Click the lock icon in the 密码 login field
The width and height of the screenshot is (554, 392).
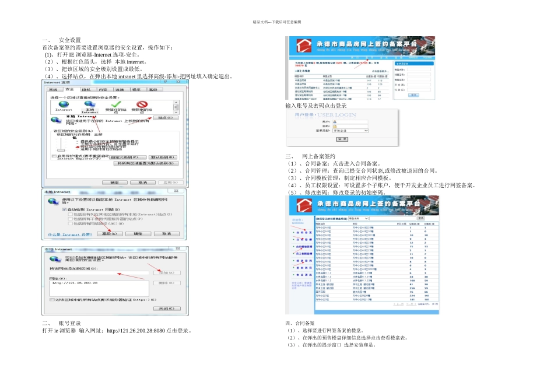(x=335, y=126)
